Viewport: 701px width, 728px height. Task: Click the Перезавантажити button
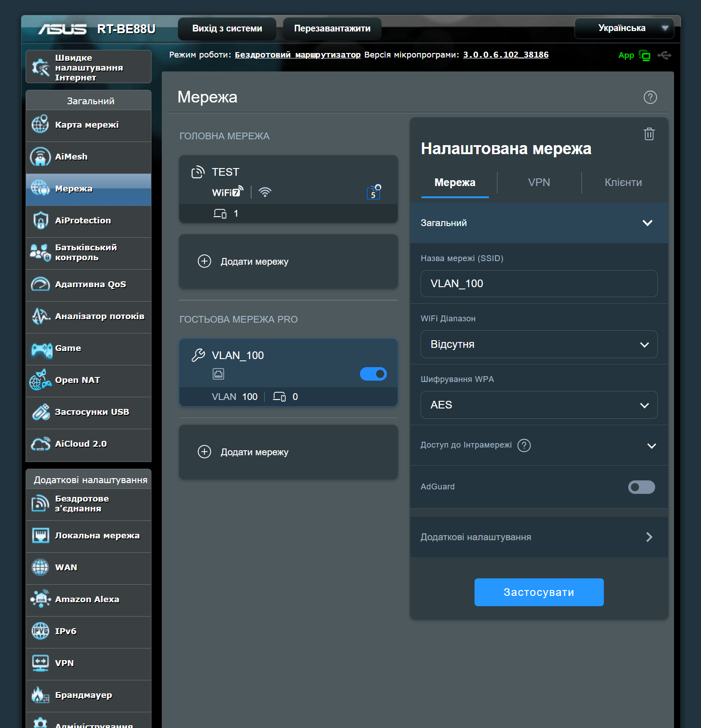(x=332, y=28)
